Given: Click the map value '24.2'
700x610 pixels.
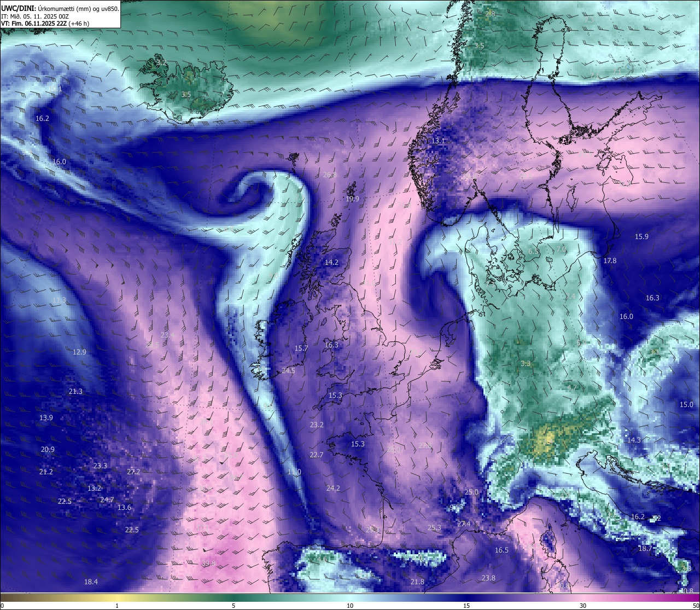Looking at the screenshot, I should coord(333,489).
